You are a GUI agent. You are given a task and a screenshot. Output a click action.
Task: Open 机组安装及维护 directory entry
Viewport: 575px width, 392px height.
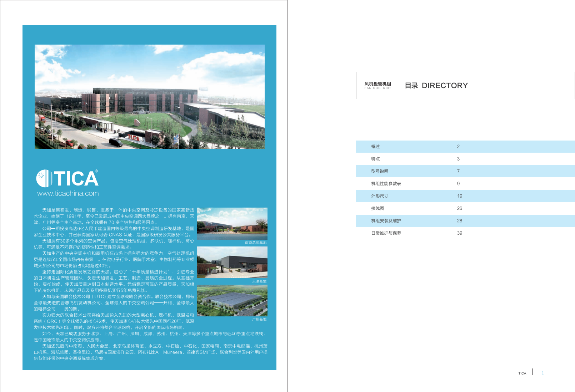(x=386, y=221)
